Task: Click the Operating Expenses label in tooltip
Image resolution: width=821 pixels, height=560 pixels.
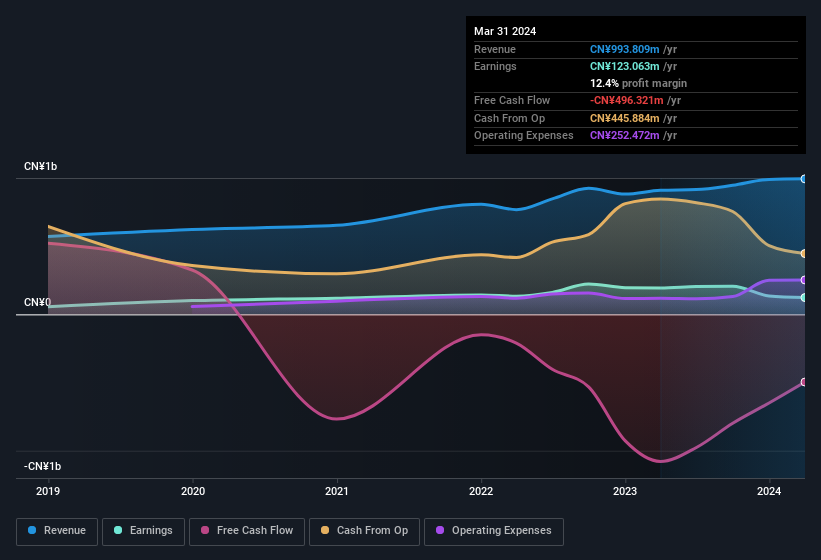Action: tap(524, 136)
